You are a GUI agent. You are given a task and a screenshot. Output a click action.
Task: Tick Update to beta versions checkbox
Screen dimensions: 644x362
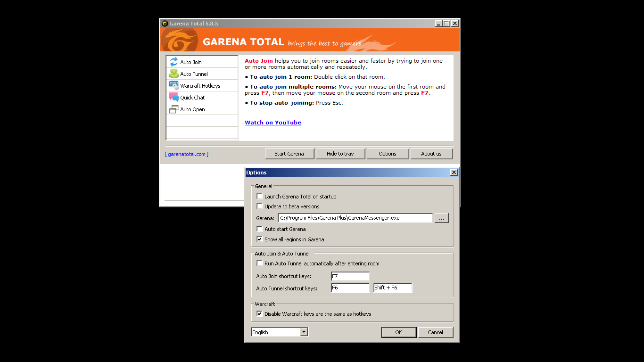click(259, 206)
